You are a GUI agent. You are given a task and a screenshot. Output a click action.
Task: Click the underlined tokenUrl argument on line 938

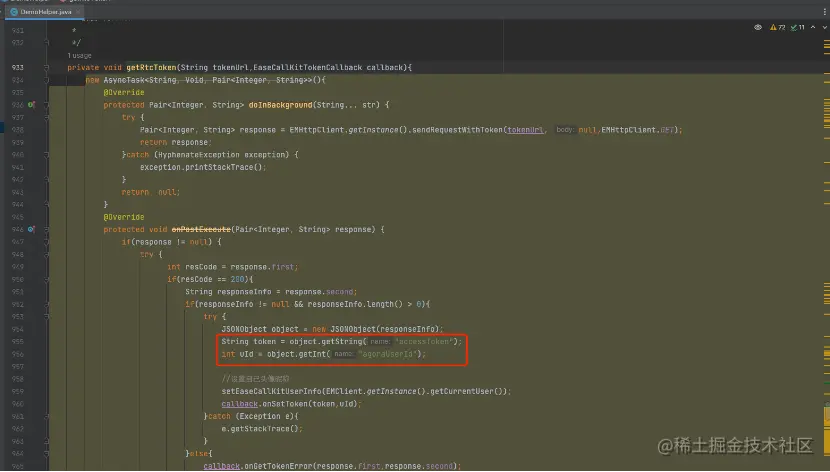pos(525,130)
